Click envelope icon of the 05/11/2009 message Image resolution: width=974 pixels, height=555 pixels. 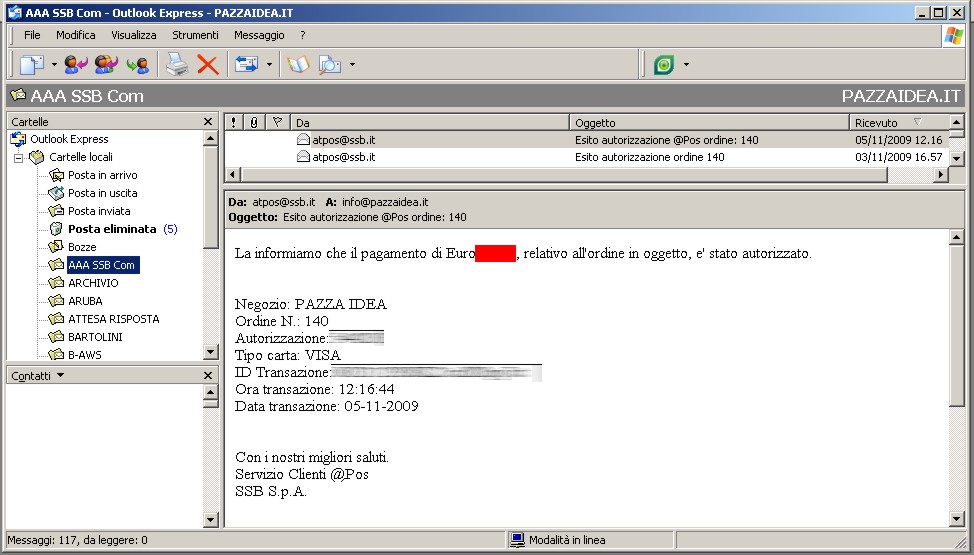(303, 140)
